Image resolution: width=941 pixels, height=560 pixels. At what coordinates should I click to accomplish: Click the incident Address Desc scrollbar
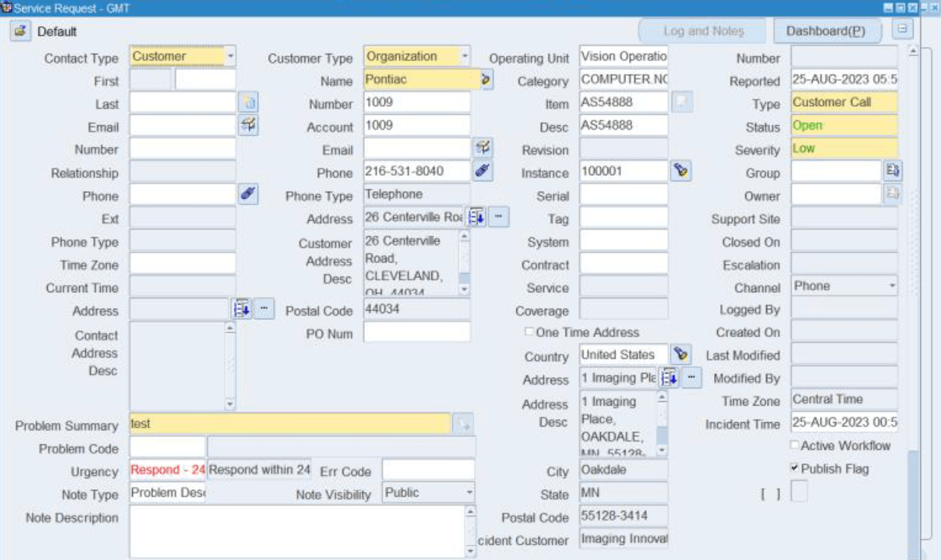coord(663,424)
